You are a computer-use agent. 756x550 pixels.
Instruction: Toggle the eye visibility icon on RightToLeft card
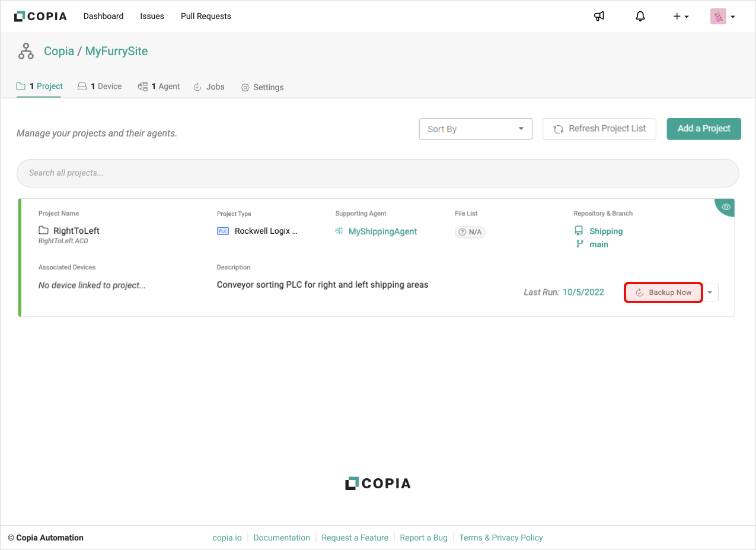[x=726, y=206]
